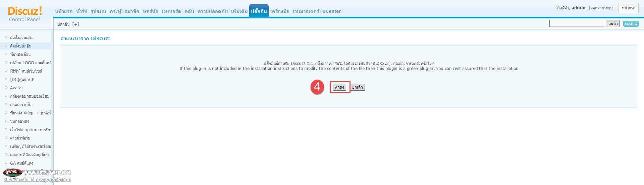Confirm installation with the ตกลง button
Viewport: 644px width, 185px height.
coord(339,87)
